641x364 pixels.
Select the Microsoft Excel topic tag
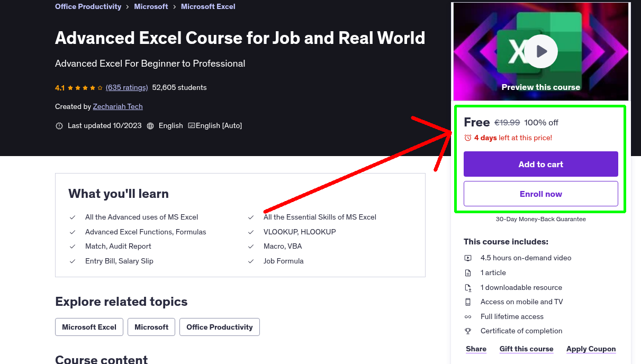click(x=89, y=327)
